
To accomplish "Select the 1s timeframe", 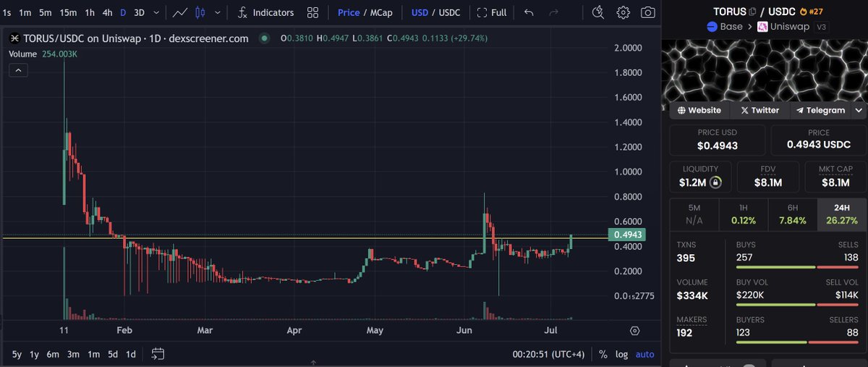I will click(x=7, y=12).
